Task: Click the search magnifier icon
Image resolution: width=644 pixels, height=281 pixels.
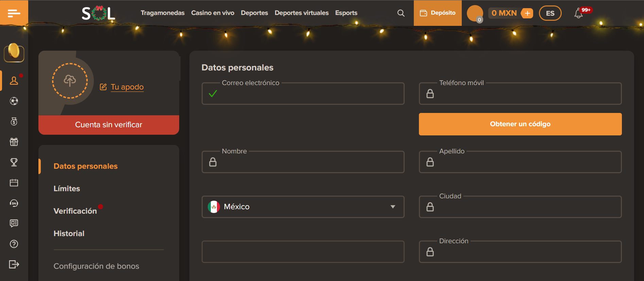Action: click(401, 13)
